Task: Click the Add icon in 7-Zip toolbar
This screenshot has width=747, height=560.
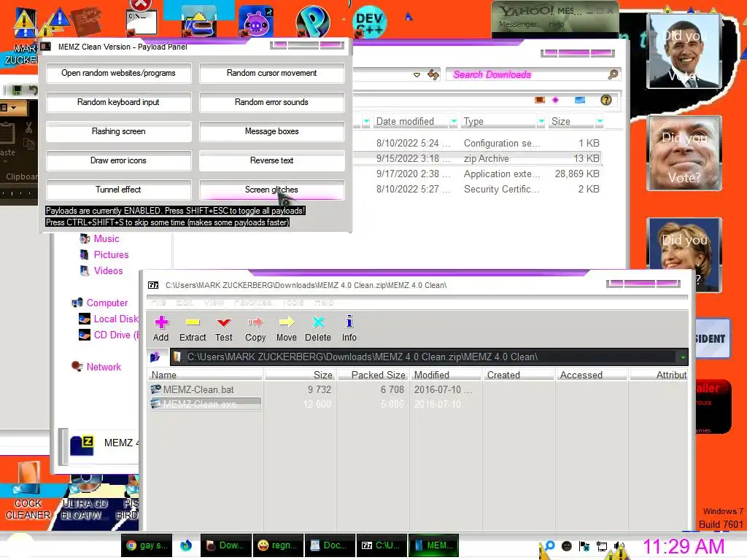Action: pyautogui.click(x=161, y=322)
